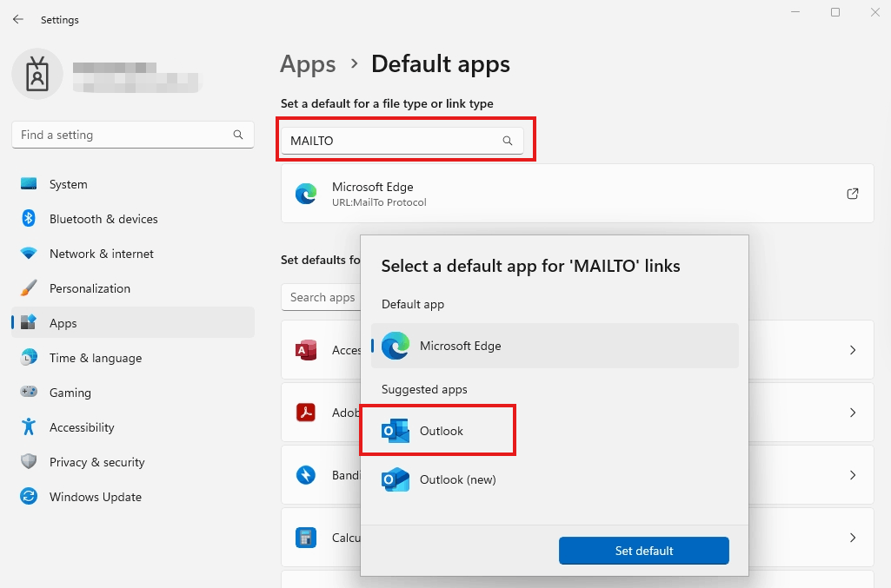Open Gaming settings
This screenshot has height=588, width=891.
(70, 393)
